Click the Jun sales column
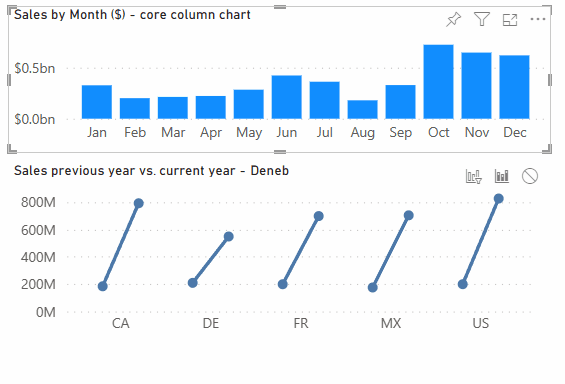 pos(286,97)
